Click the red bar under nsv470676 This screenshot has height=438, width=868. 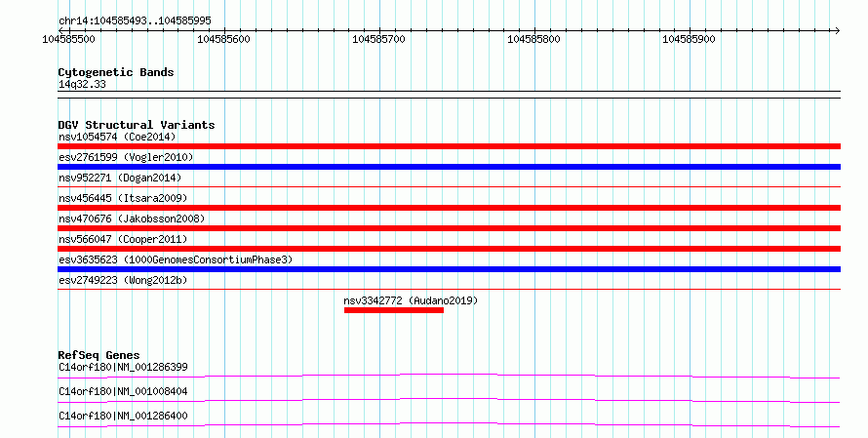(449, 228)
